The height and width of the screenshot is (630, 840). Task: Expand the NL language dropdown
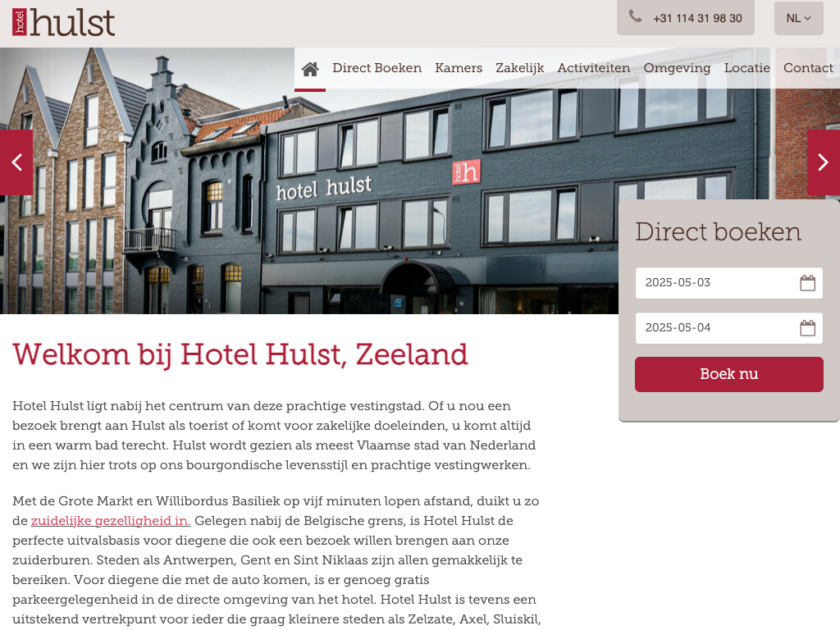pos(798,18)
